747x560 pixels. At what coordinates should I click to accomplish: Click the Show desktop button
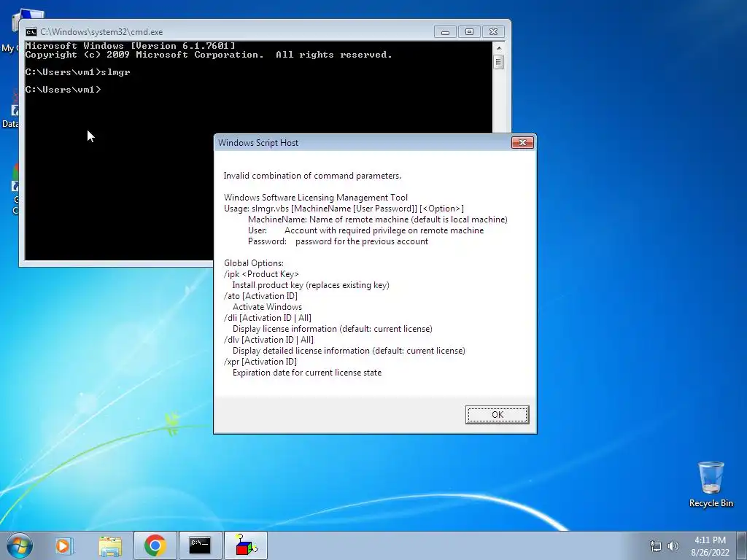742,545
